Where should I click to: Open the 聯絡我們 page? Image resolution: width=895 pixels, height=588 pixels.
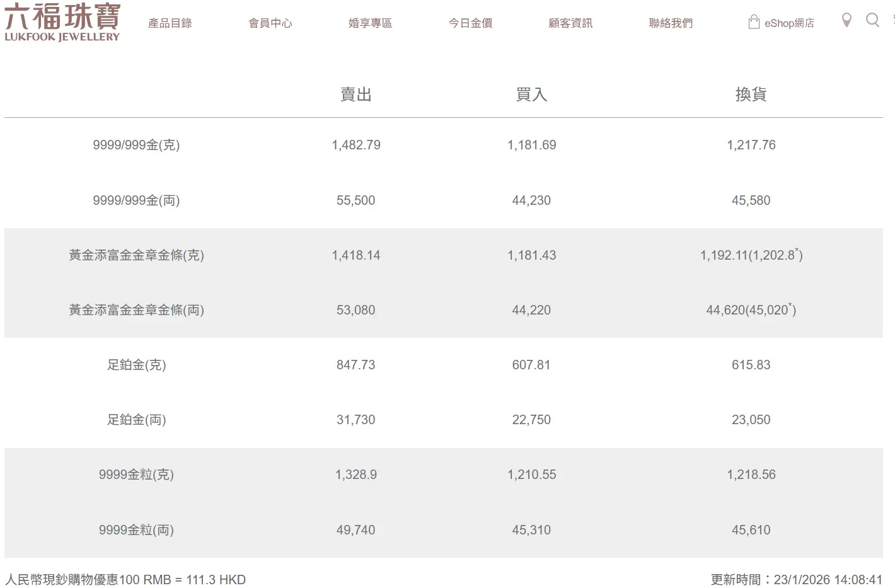pos(670,23)
